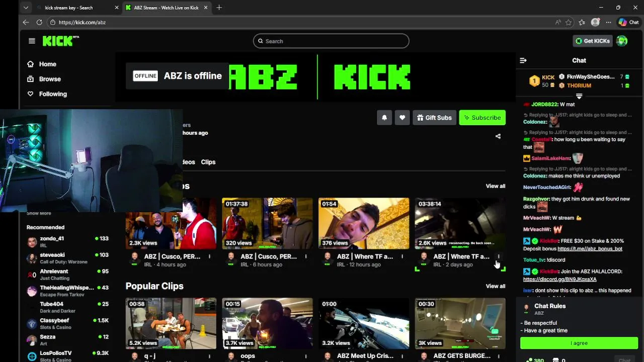Click Gift Subs button
The height and width of the screenshot is (362, 644).
click(434, 118)
